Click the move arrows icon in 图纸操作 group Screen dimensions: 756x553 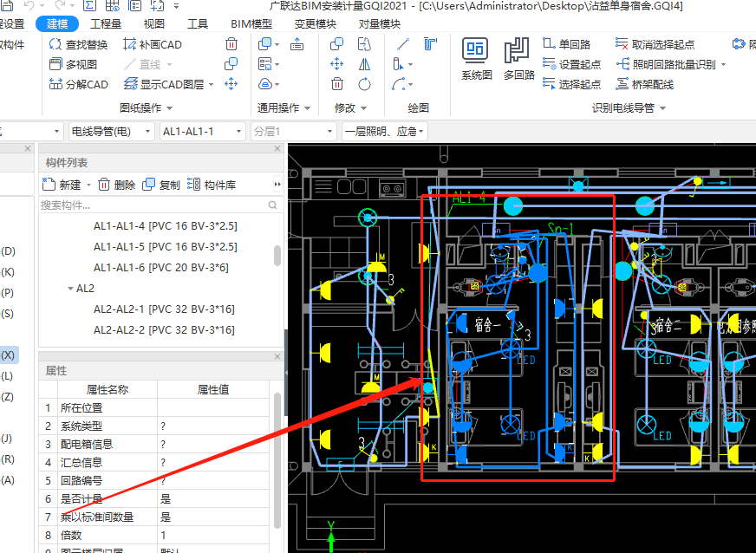click(231, 84)
